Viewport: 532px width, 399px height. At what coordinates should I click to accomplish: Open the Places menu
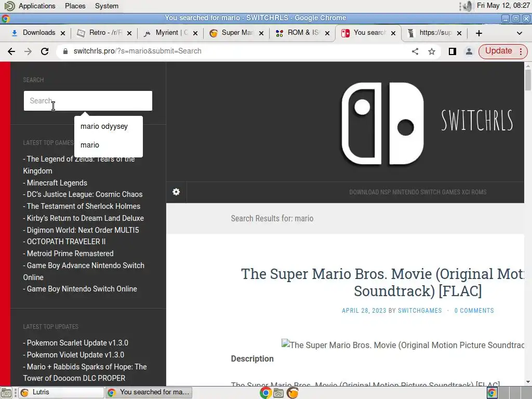click(x=75, y=6)
